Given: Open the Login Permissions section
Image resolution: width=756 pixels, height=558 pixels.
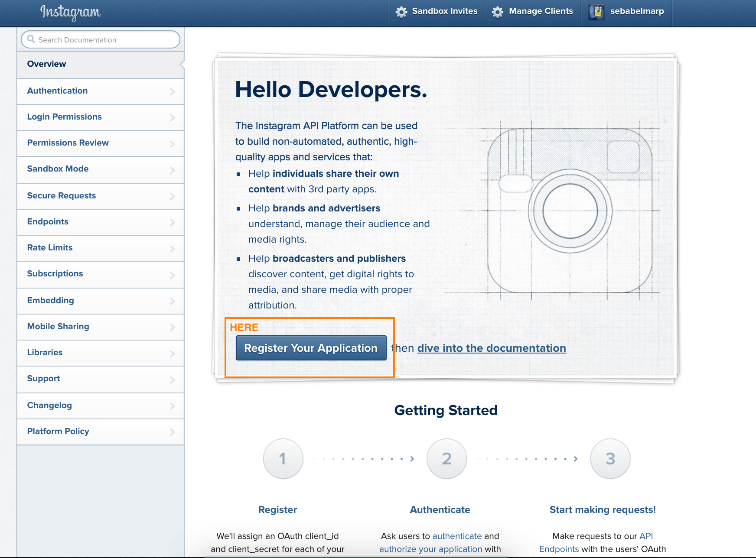Looking at the screenshot, I should pyautogui.click(x=101, y=117).
